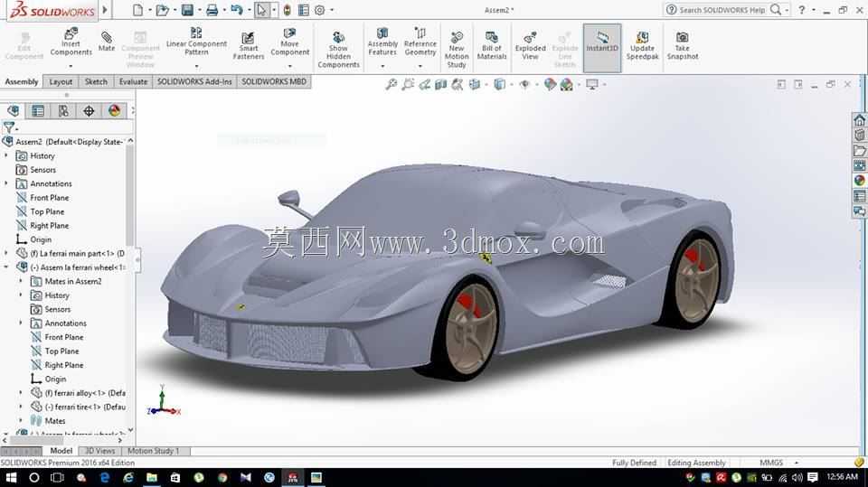Switch to the Evaluate tab

(133, 81)
